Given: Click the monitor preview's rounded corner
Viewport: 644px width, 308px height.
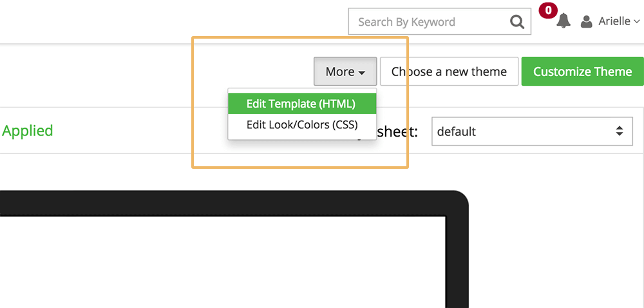Looking at the screenshot, I should [459, 200].
